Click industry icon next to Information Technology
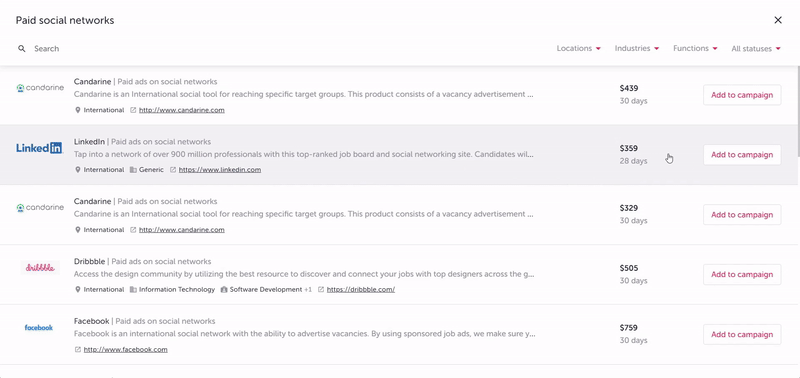The height and width of the screenshot is (378, 800). 133,290
